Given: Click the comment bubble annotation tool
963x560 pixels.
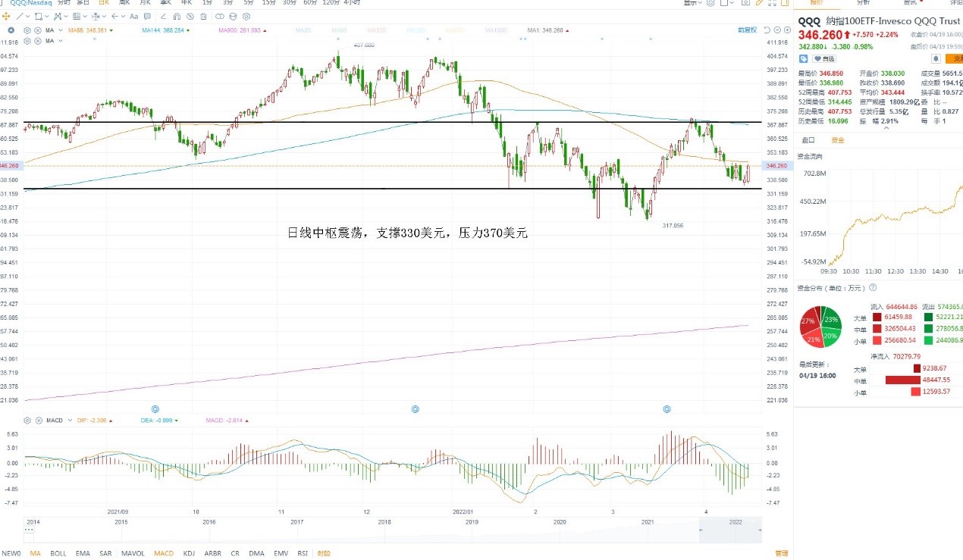Looking at the screenshot, I should point(147,17).
